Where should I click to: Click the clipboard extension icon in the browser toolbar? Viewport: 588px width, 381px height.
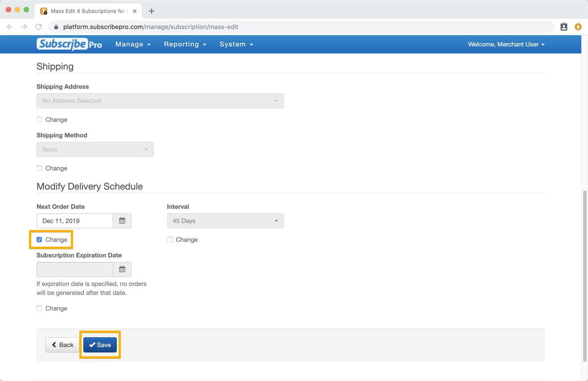pyautogui.click(x=564, y=27)
